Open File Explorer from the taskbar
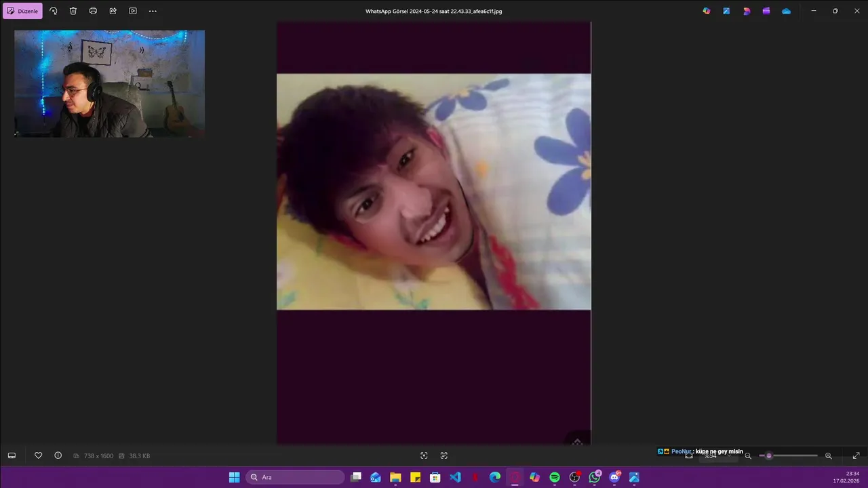This screenshot has width=868, height=488. [395, 477]
